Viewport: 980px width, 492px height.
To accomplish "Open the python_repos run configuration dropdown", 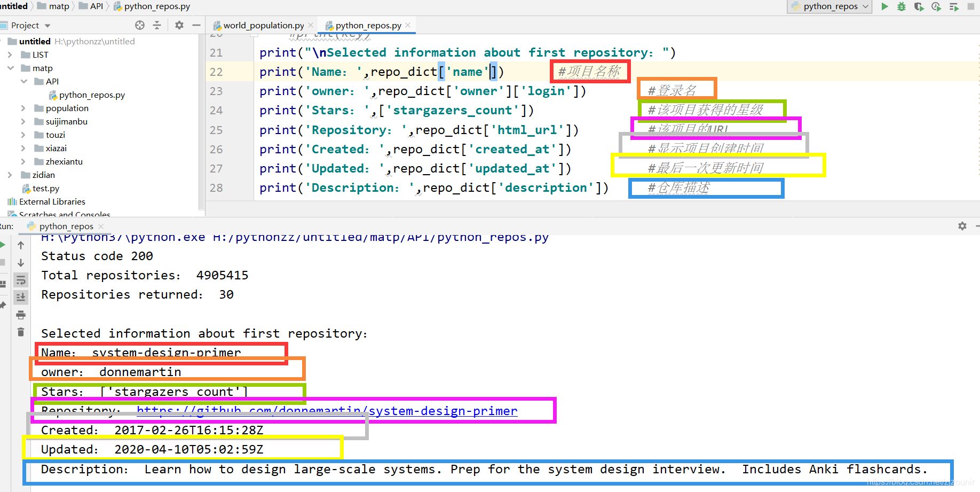I will [829, 6].
